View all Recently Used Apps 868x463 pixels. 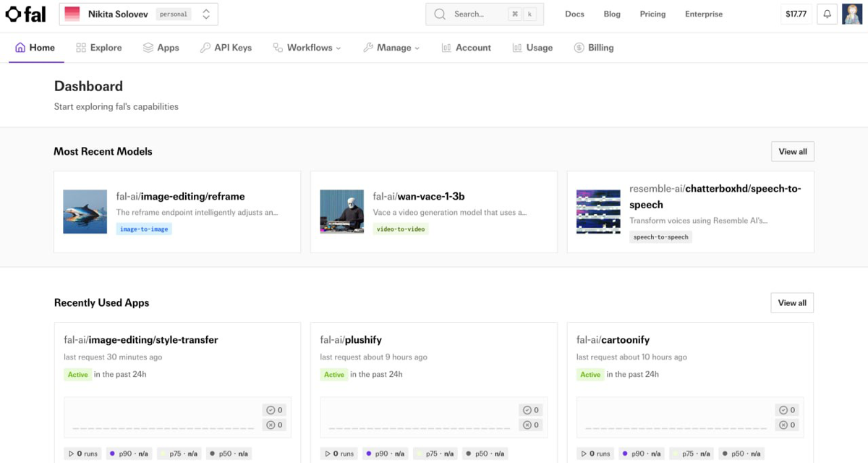point(792,302)
